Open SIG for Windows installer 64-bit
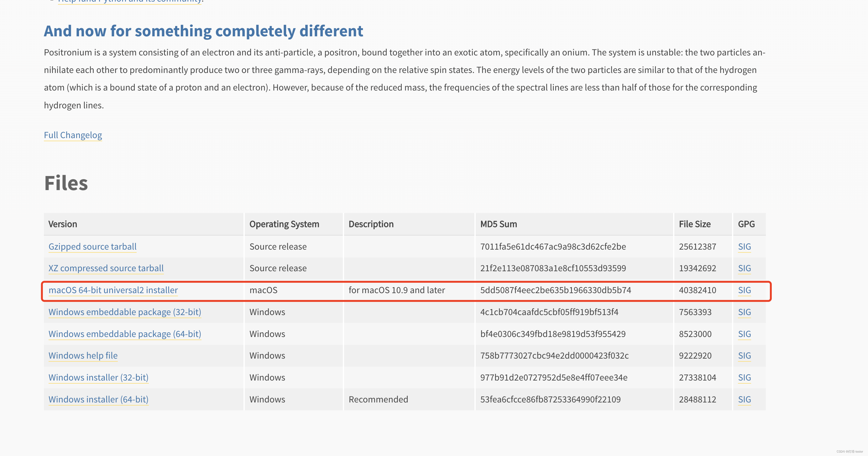868x456 pixels. coord(744,399)
